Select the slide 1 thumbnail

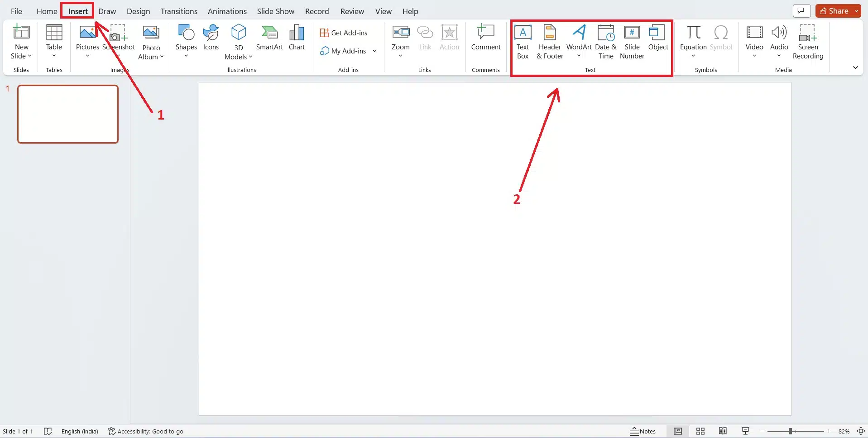click(x=68, y=114)
